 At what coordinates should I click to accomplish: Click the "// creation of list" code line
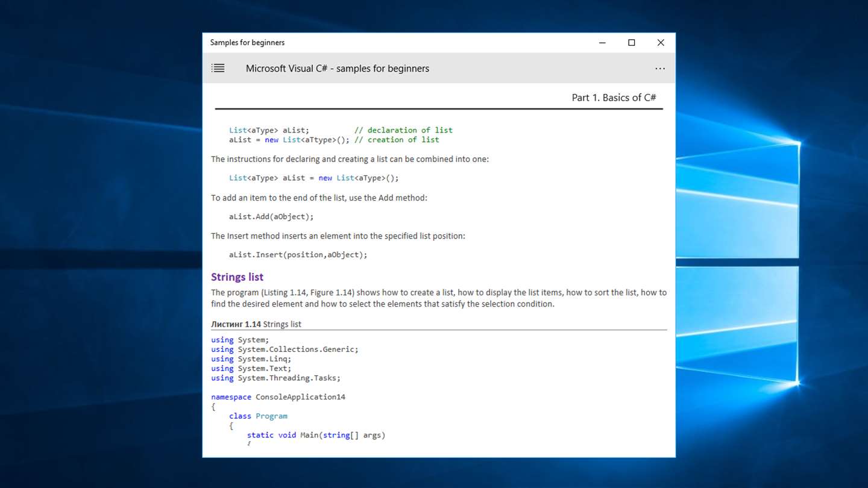click(334, 140)
